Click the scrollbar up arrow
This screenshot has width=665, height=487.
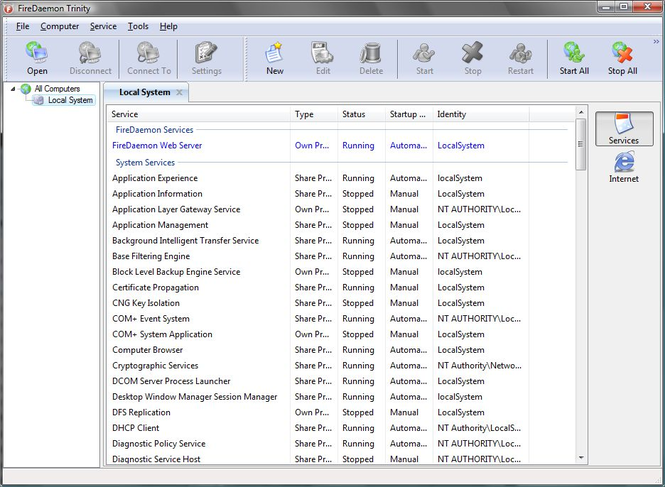(x=581, y=112)
